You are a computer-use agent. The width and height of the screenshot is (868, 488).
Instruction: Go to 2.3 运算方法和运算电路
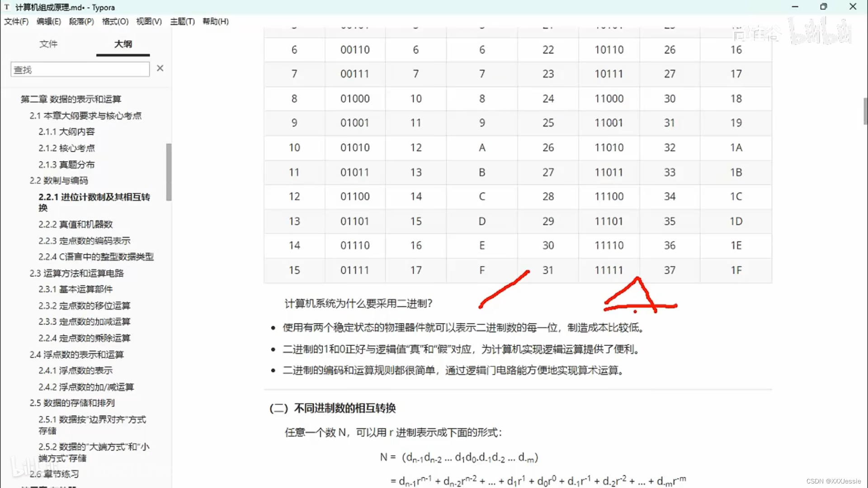(76, 273)
